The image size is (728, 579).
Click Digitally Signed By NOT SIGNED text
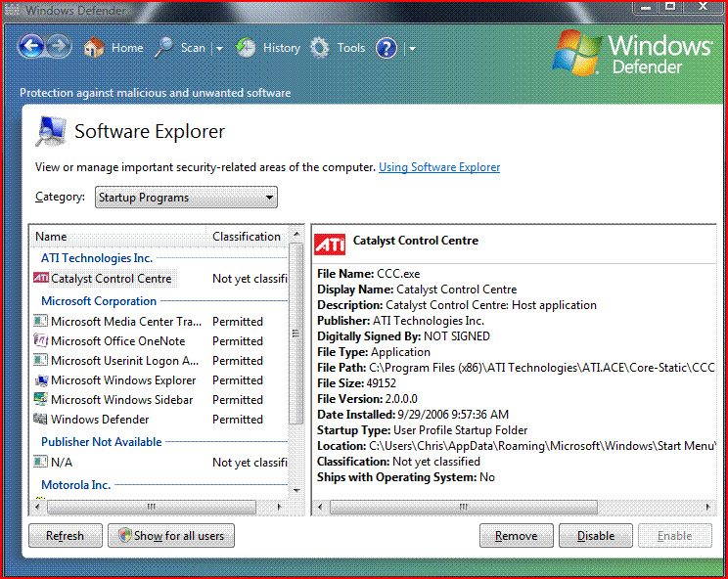[403, 336]
